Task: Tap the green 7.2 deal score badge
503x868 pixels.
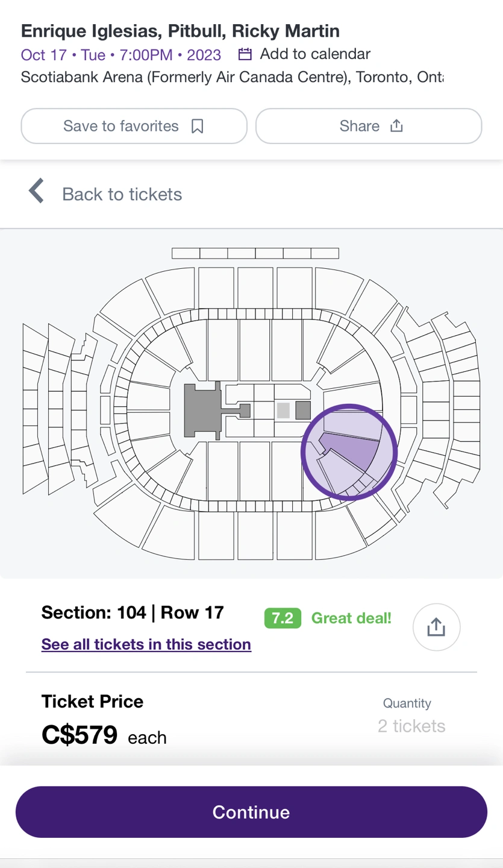Action: 283,618
